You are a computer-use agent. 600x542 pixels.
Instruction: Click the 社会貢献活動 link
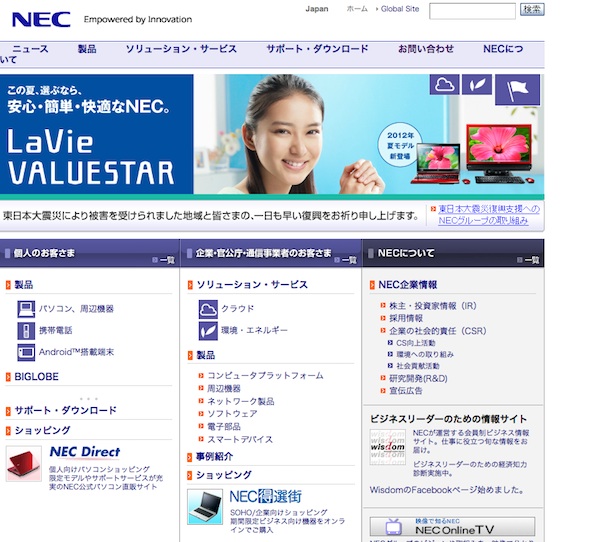click(x=418, y=366)
